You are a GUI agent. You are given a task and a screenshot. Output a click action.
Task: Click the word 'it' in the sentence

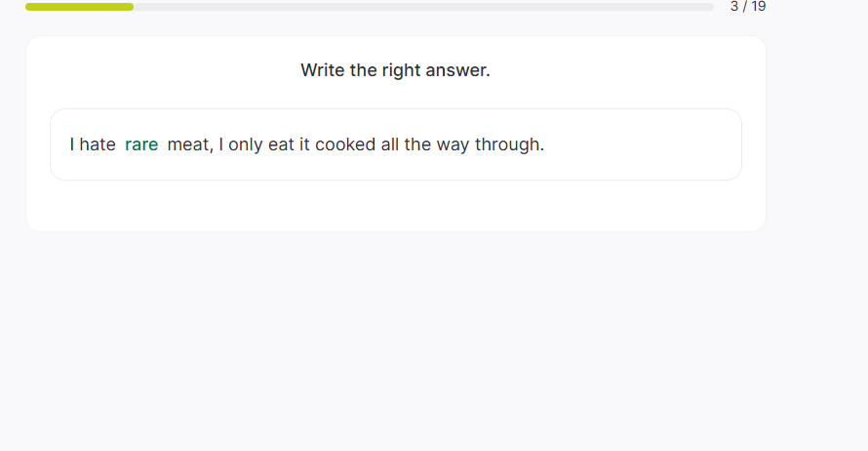[x=304, y=144]
